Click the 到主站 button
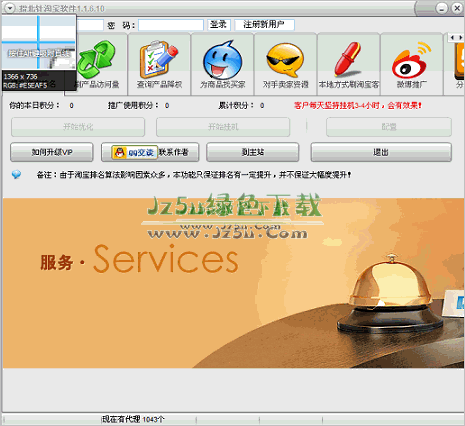The width and height of the screenshot is (465, 426). click(253, 152)
